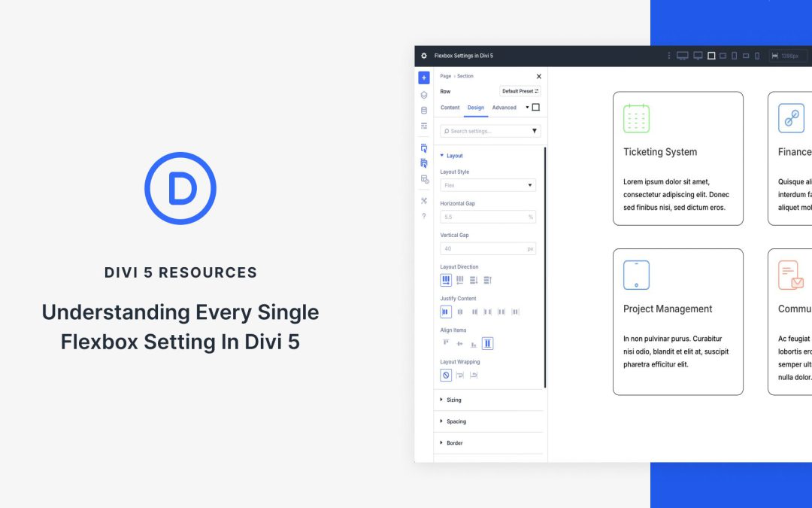This screenshot has width=812, height=508.
Task: Click the Project Management card heading
Action: point(668,309)
